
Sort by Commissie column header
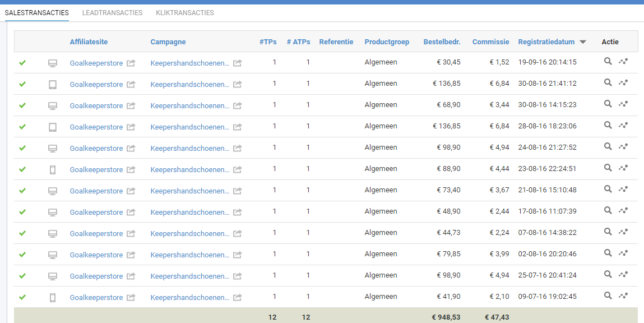click(x=491, y=42)
